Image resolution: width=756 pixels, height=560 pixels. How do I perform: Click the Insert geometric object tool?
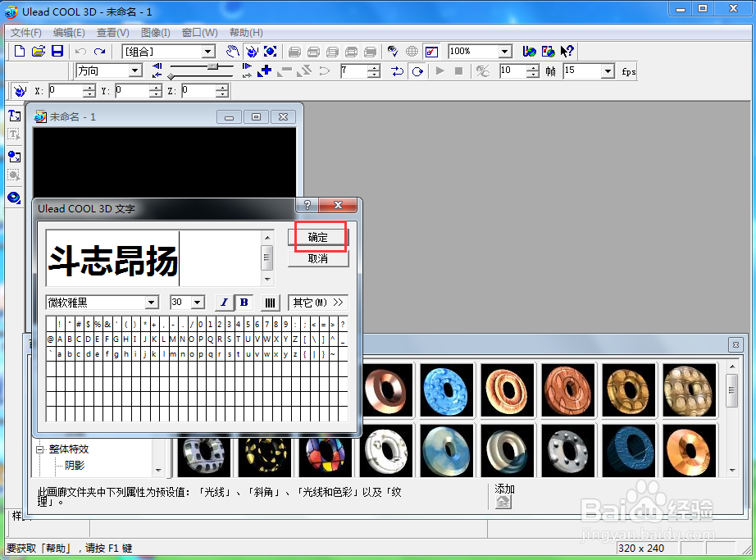(x=15, y=198)
